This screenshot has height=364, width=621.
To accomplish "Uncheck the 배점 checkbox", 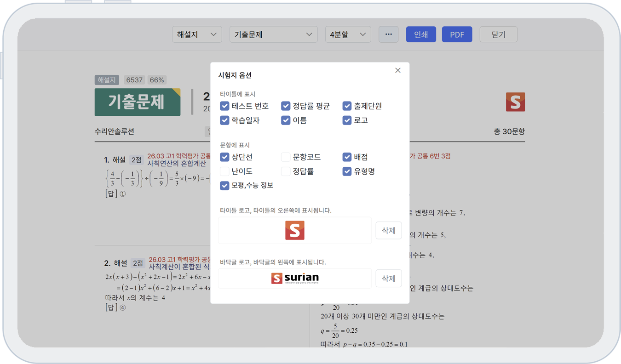I will coord(347,157).
